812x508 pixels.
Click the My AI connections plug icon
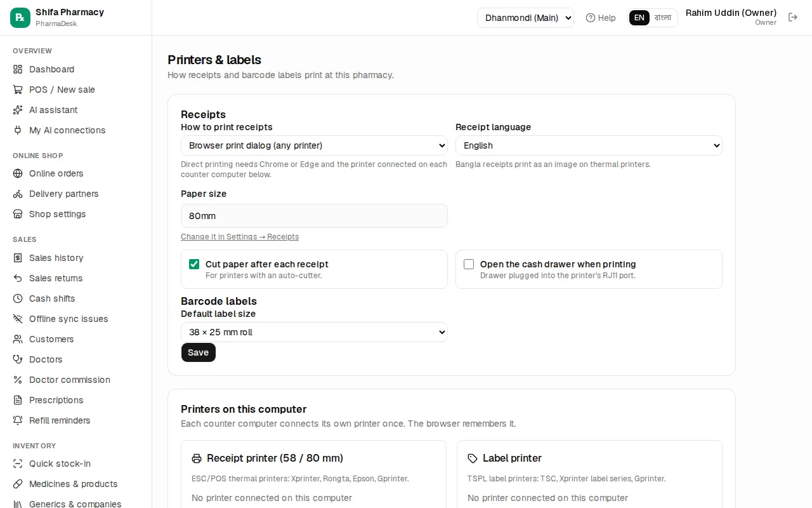coord(18,130)
